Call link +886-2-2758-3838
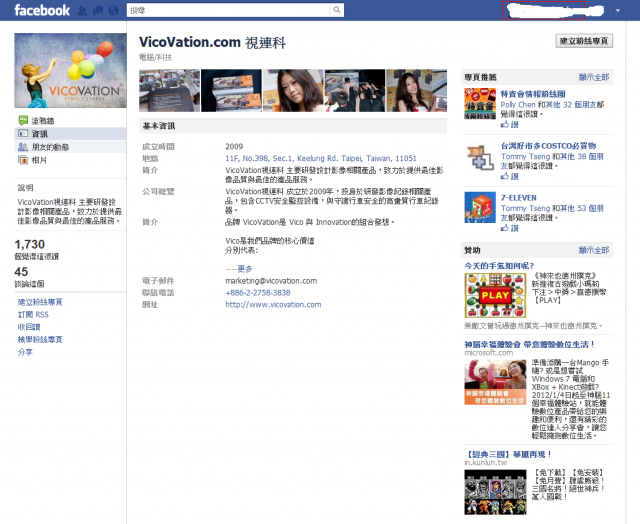 click(258, 293)
